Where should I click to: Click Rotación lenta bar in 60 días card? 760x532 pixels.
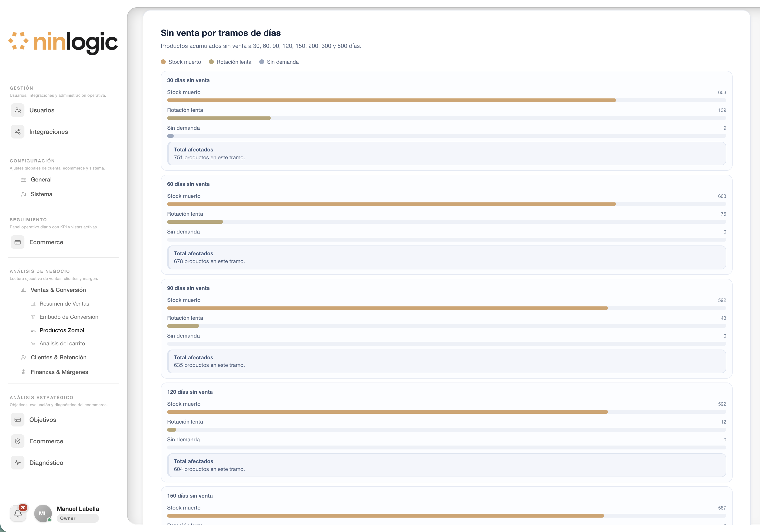pos(195,222)
